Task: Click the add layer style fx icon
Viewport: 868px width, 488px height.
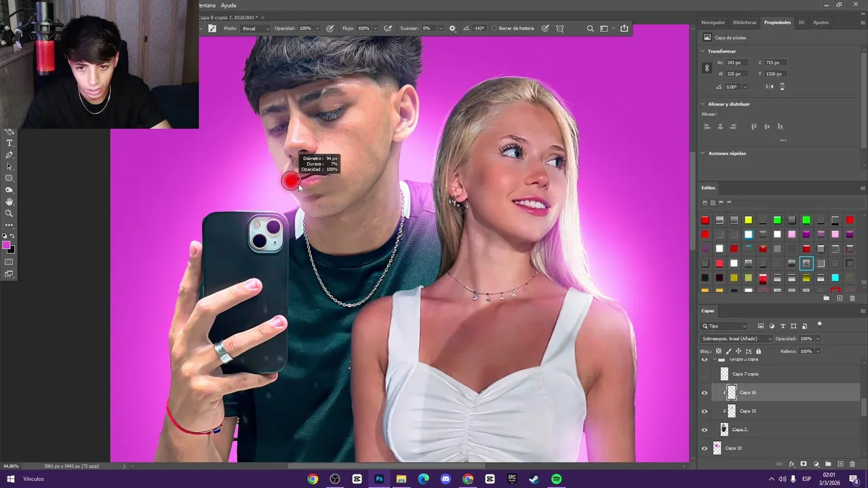Action: (791, 464)
